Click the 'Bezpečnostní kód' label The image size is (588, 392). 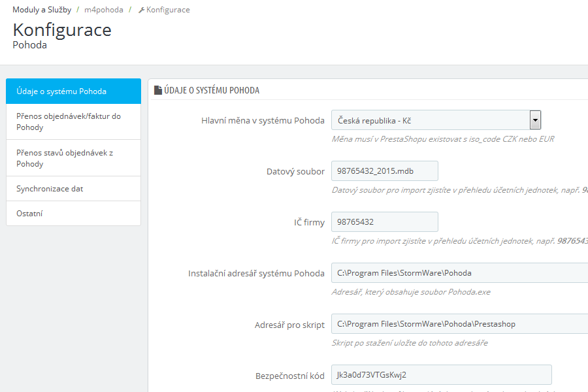tap(290, 376)
